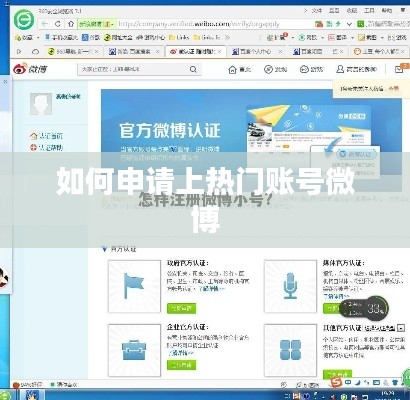Close the 360导航 tab
Image resolution: width=410 pixels, height=400 pixels.
[96, 51]
